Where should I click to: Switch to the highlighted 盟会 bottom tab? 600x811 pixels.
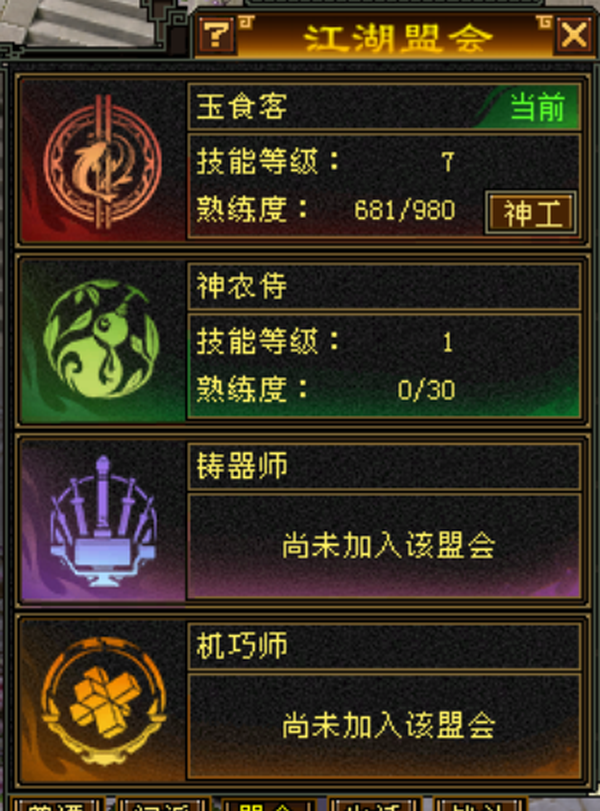[268, 804]
